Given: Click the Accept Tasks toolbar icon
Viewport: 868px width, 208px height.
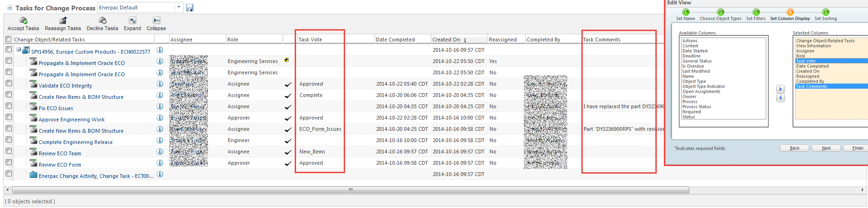Looking at the screenshot, I should 23,20.
